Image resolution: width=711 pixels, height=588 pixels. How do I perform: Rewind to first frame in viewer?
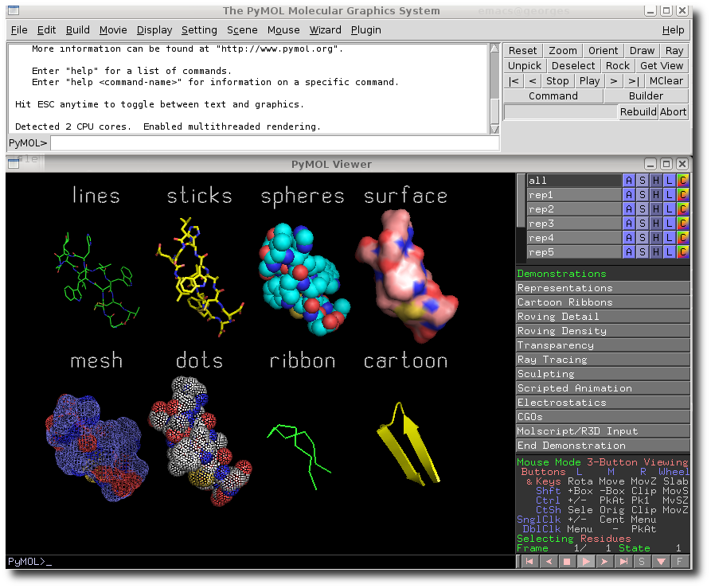(x=529, y=562)
